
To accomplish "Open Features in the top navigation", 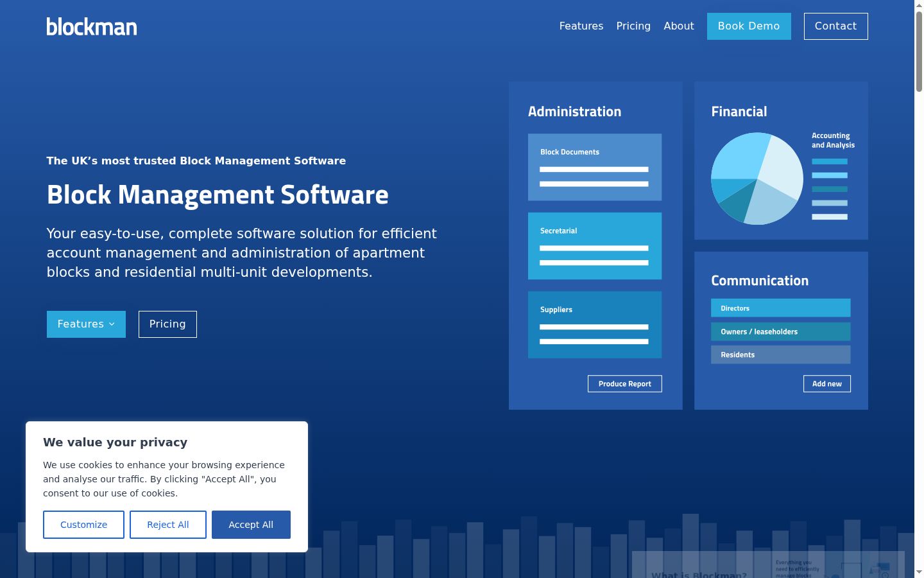I will (581, 26).
